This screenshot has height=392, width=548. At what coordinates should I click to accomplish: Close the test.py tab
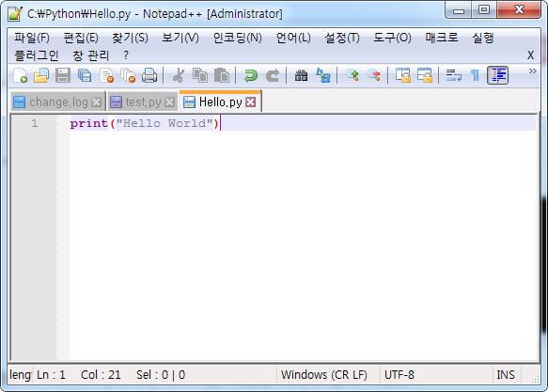tap(170, 102)
